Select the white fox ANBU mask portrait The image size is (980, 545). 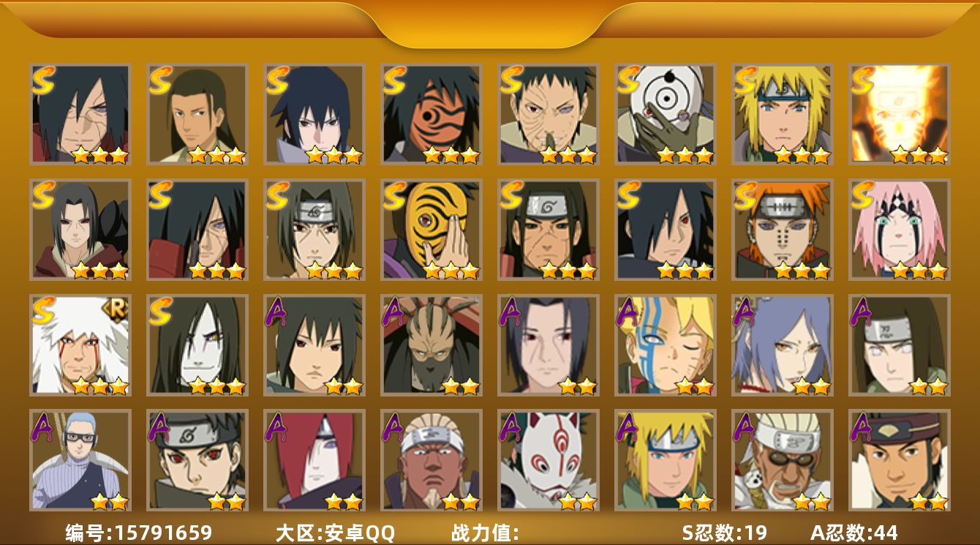[x=549, y=461]
